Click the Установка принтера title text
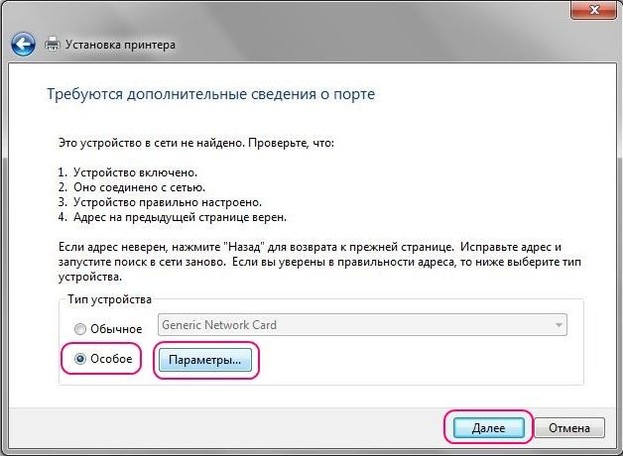The width and height of the screenshot is (623, 456). (x=120, y=44)
